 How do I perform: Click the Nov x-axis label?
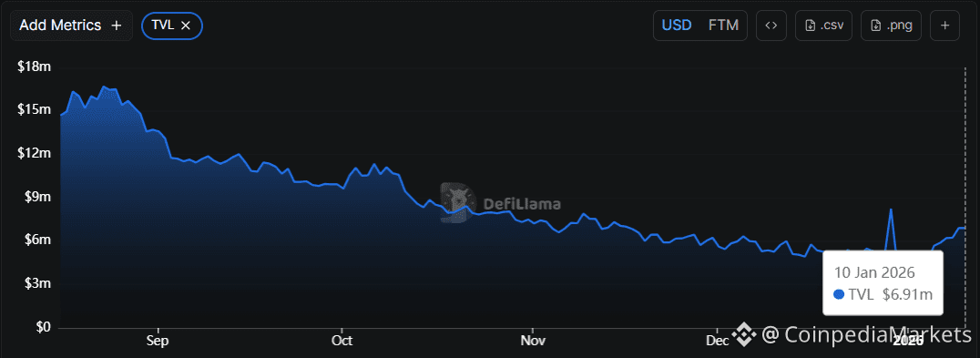(x=533, y=341)
